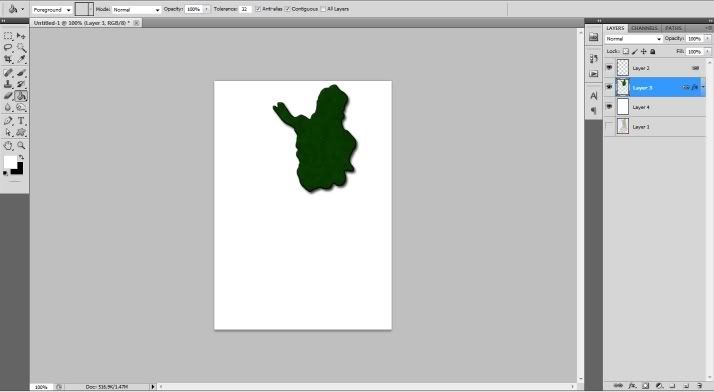Hide Layer 4 with its eye icon
The width and height of the screenshot is (714, 392).
pos(609,107)
